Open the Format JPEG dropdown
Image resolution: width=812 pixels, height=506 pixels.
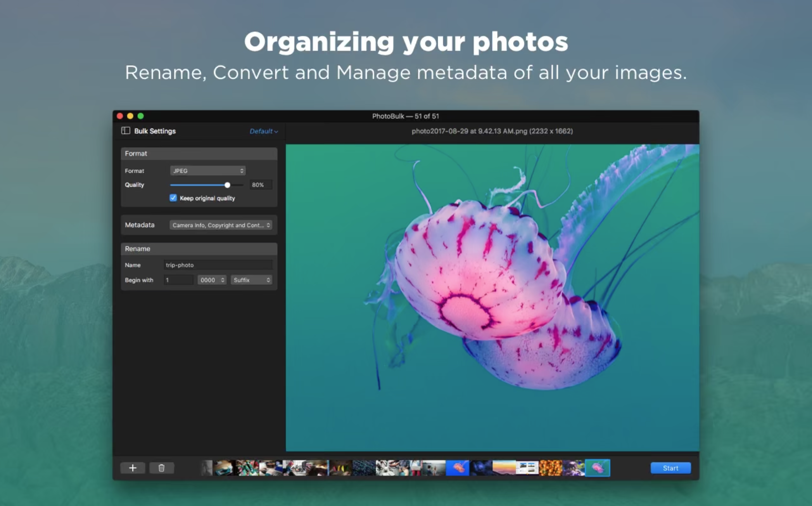(207, 171)
